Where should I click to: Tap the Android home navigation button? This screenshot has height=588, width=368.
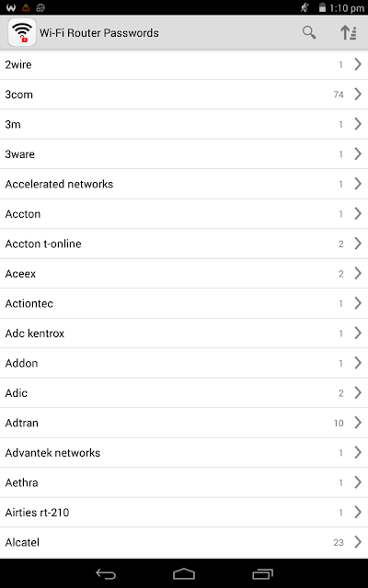pos(184,573)
